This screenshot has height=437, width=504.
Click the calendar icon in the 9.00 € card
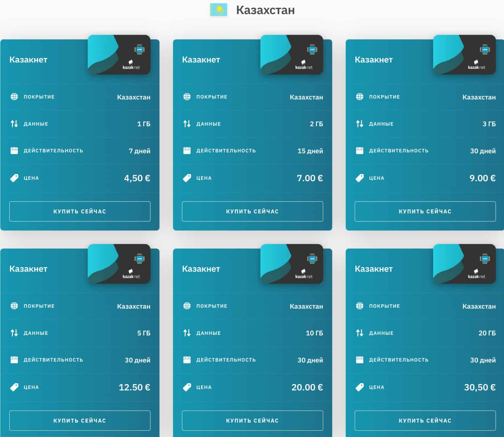coord(359,150)
